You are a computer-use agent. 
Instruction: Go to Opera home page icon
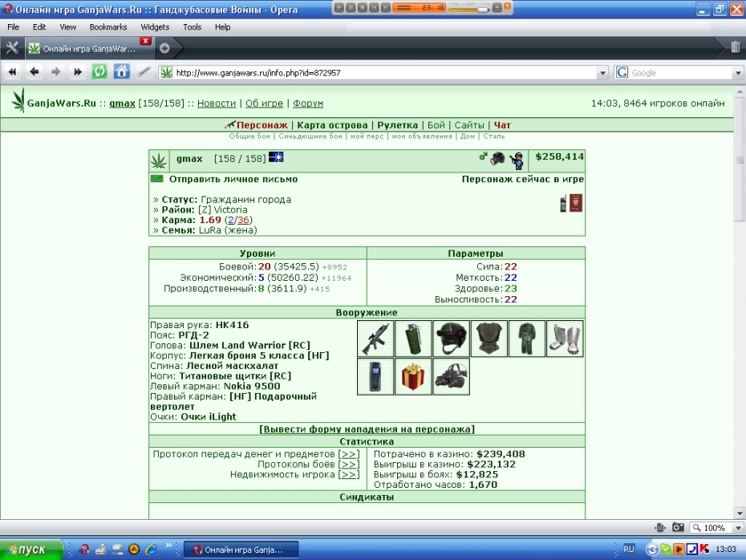(121, 72)
